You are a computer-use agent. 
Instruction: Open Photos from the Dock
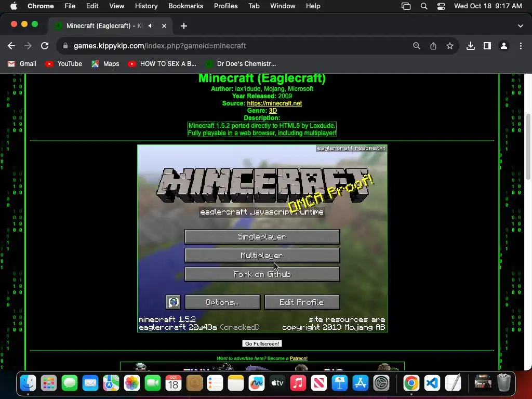pyautogui.click(x=132, y=383)
